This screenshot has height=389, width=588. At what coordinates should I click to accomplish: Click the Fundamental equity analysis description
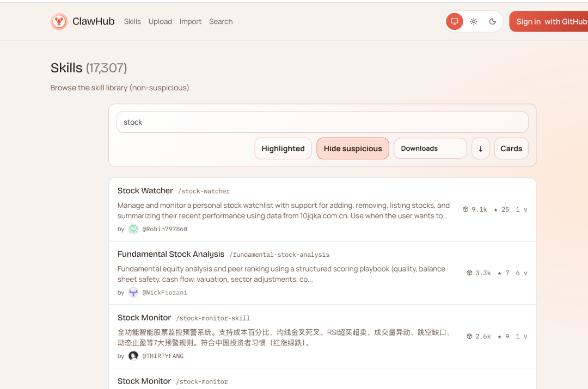(283, 274)
